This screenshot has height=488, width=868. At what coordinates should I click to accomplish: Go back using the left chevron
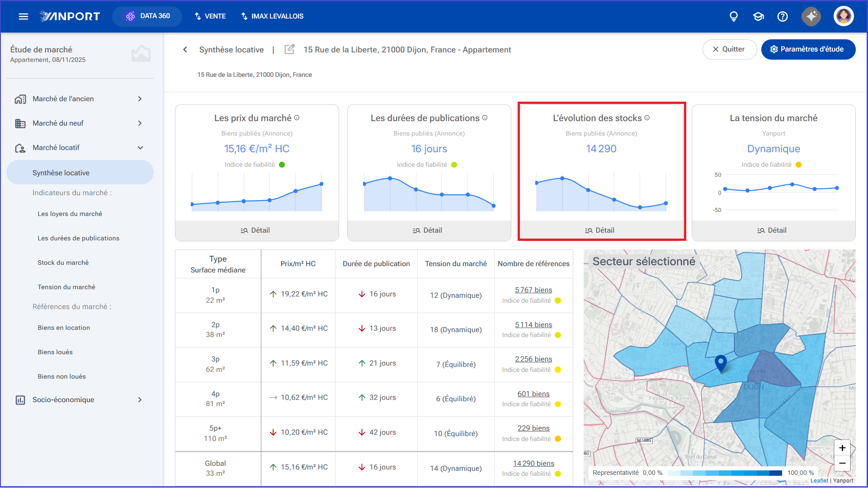pyautogui.click(x=185, y=50)
